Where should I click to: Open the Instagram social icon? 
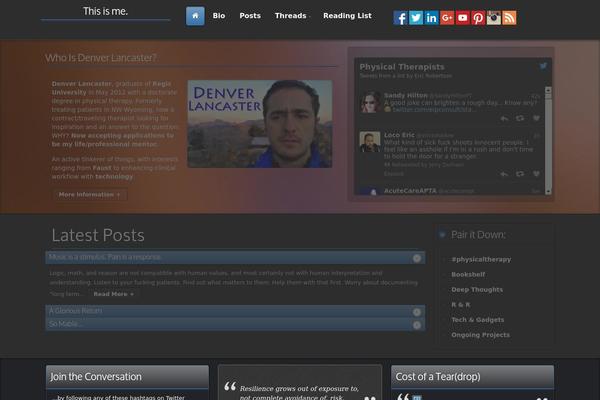click(494, 18)
